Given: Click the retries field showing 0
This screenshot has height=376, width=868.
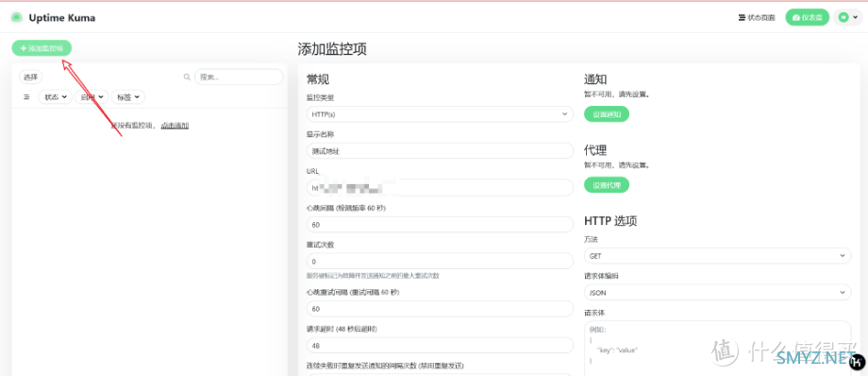Looking at the screenshot, I should (440, 261).
